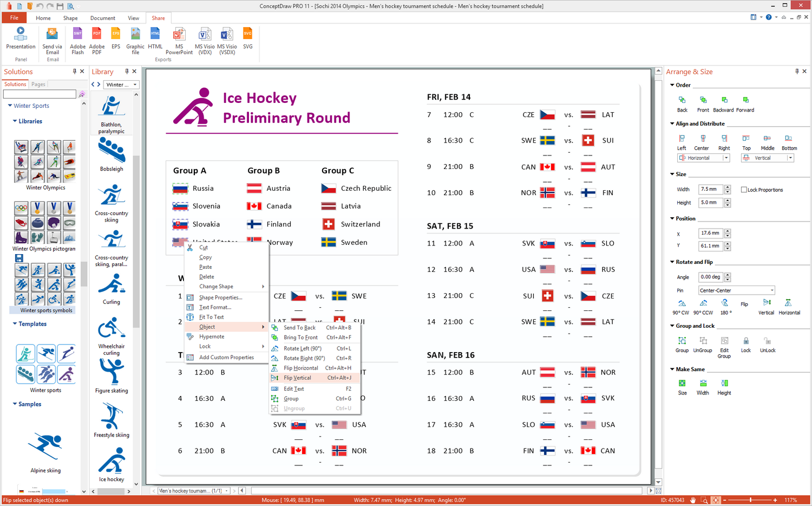Collapse the Libraries tree node
812x506 pixels.
[x=15, y=121]
